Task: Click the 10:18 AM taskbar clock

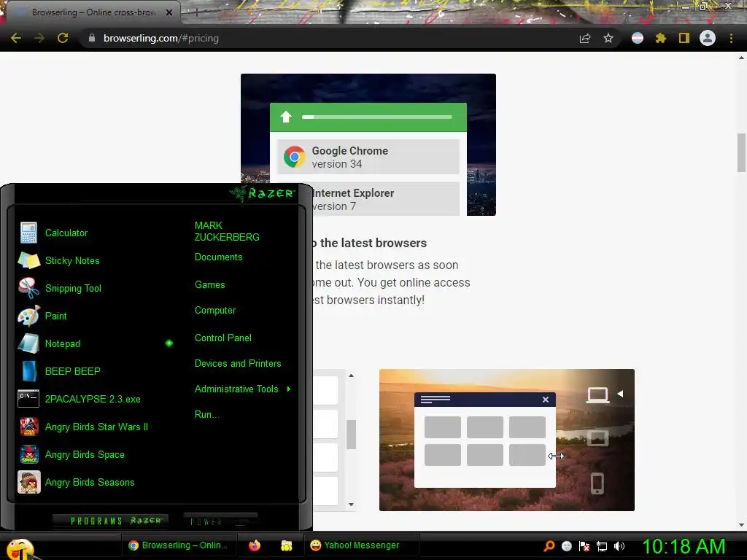Action: click(684, 546)
